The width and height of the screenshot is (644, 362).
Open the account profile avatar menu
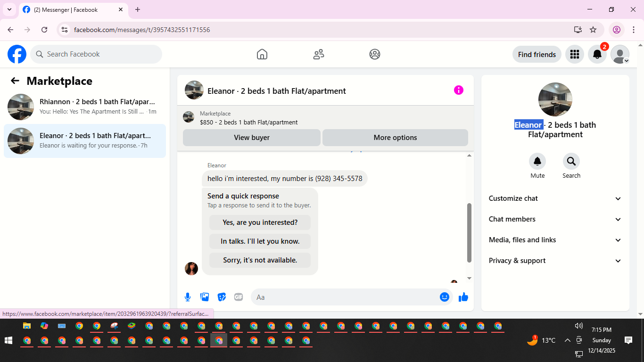(619, 54)
